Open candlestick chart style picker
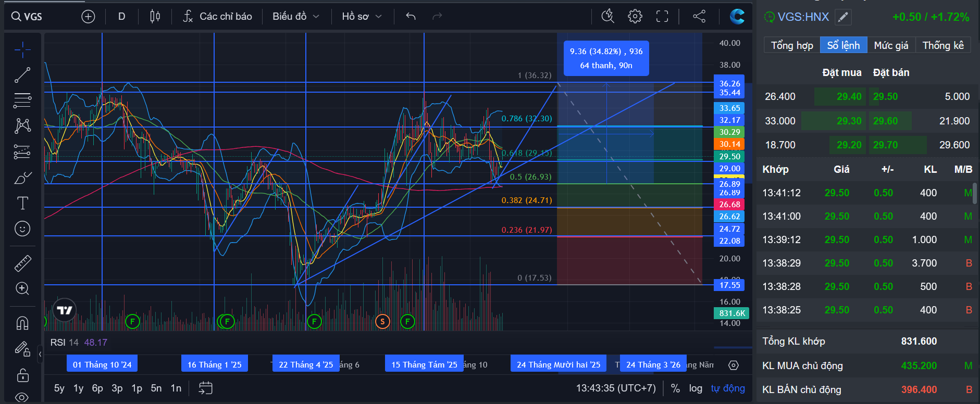Screen dimensions: 980x404 click(155, 17)
